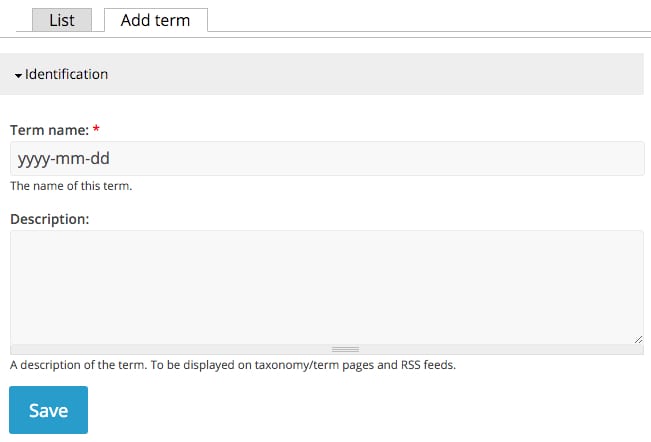The width and height of the screenshot is (651, 442).
Task: Click the Term name label
Action: click(x=49, y=130)
